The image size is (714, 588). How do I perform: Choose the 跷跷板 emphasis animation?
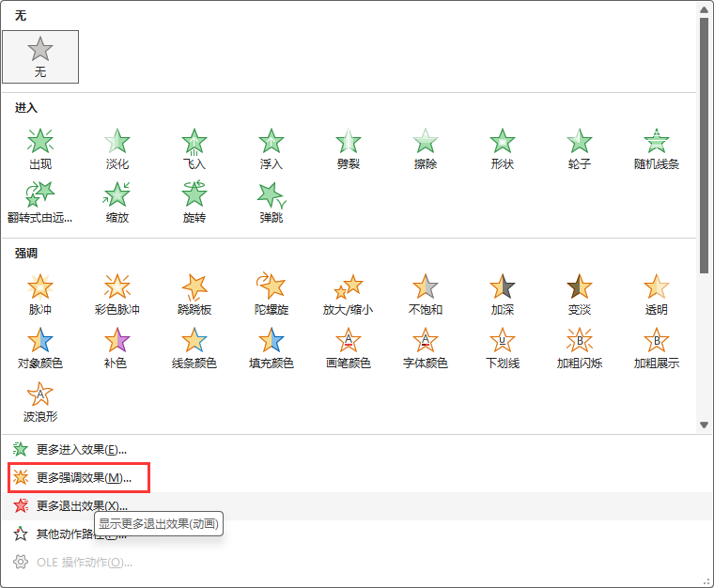click(x=194, y=295)
